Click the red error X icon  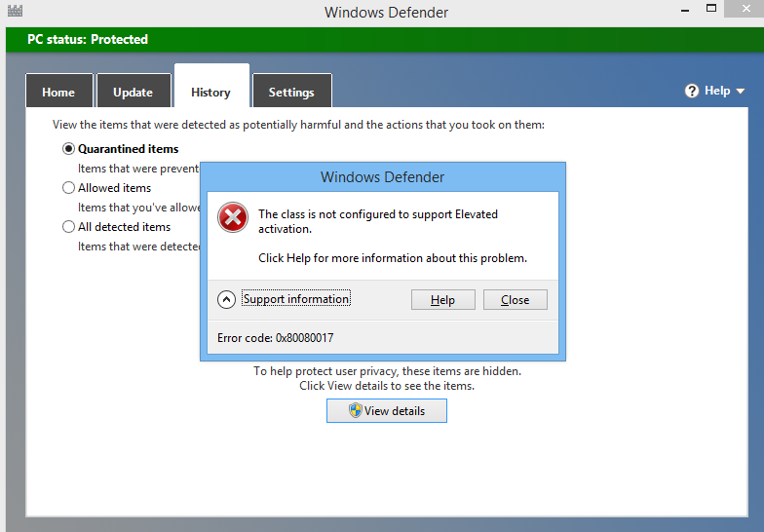[232, 217]
